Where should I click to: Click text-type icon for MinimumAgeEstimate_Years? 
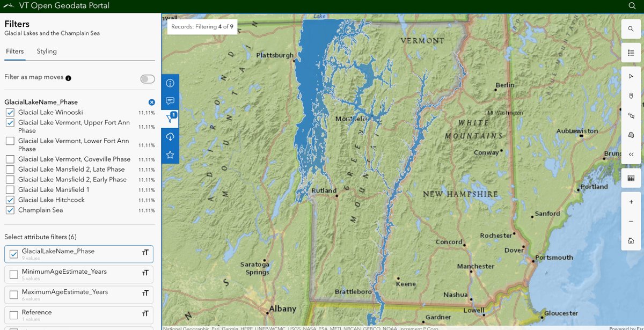point(145,273)
